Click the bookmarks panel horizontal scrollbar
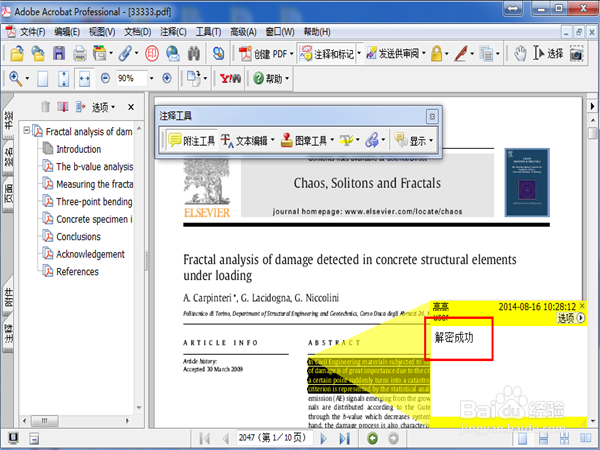 tap(76, 421)
